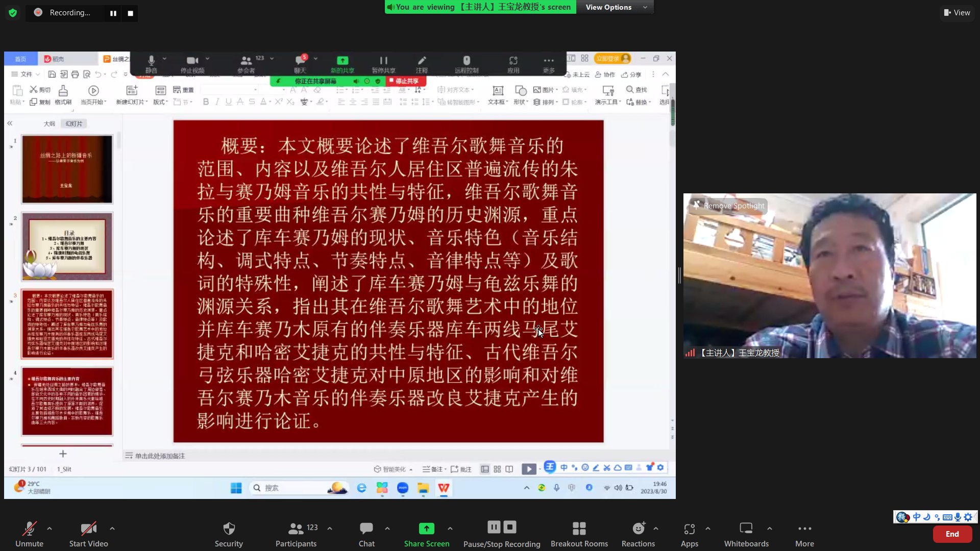The width and height of the screenshot is (980, 551).
Task: Click the green Share Screen icon
Action: (426, 529)
